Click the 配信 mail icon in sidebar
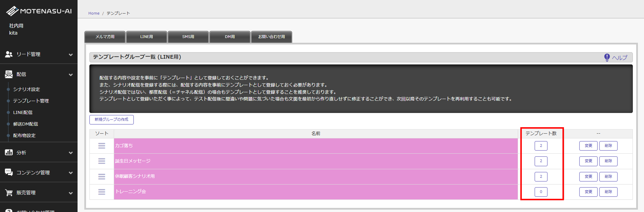The width and height of the screenshot is (644, 212). (x=9, y=74)
